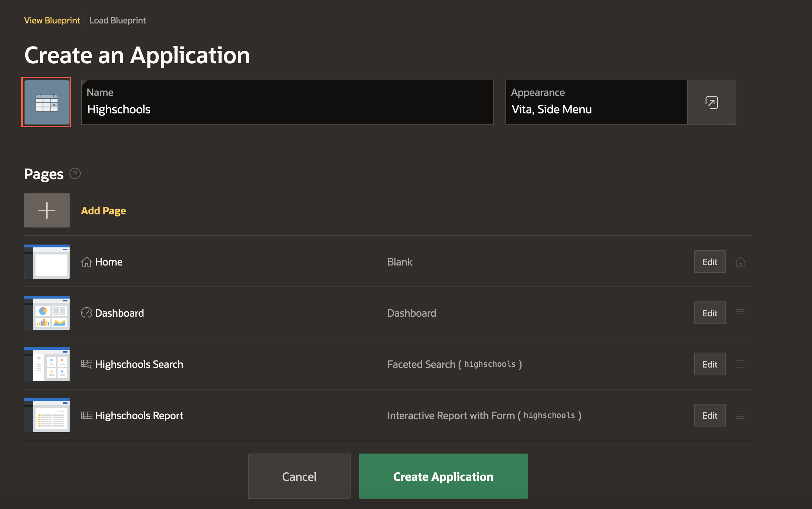The image size is (812, 509).
Task: Click the reorder handle in the Dashboard row
Action: point(740,313)
